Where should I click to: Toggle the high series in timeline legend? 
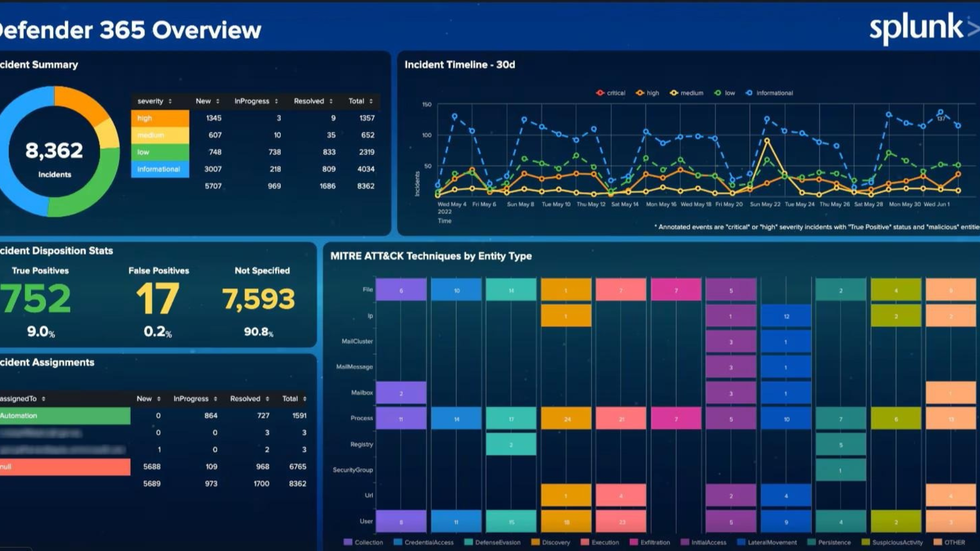click(x=647, y=93)
